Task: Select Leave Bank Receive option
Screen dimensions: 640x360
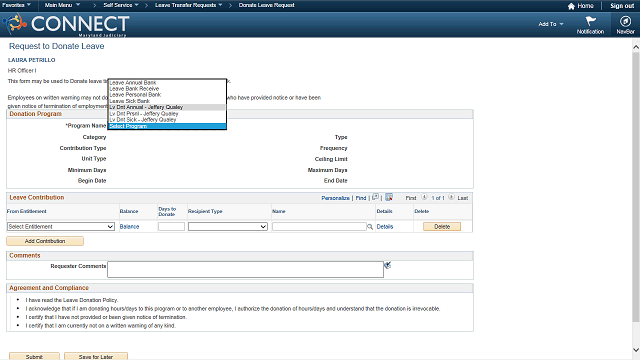Action: pos(167,89)
